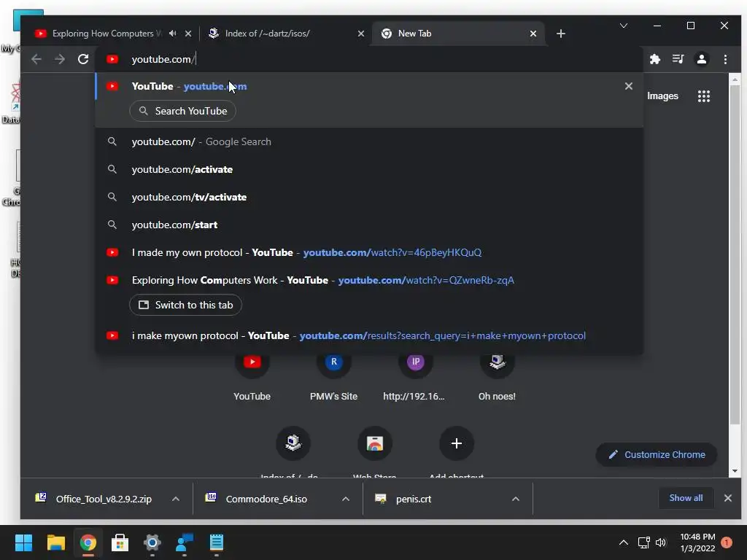747x560 pixels.
Task: Open a new tab with plus button
Action: point(561,34)
